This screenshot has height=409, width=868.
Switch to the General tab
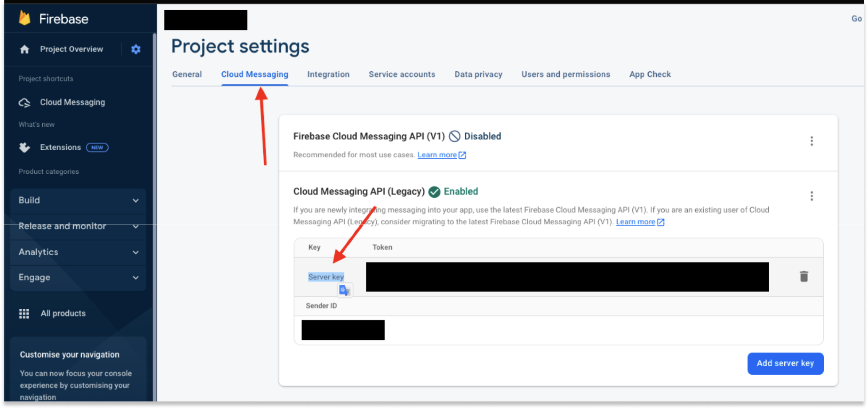click(x=187, y=74)
